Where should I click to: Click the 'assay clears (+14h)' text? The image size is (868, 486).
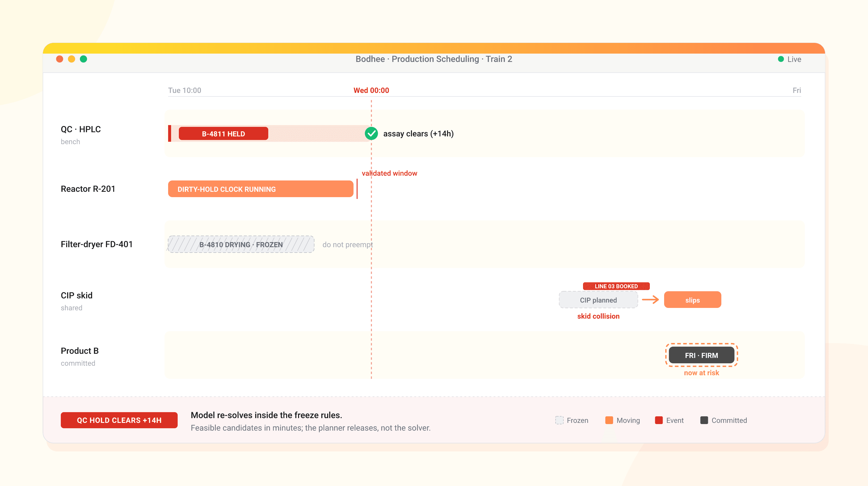(418, 134)
